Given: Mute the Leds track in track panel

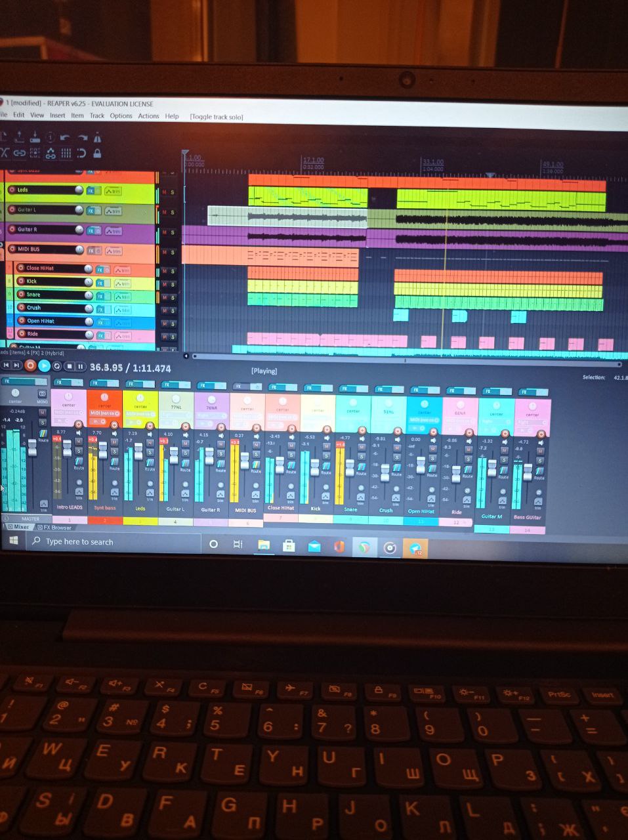Looking at the screenshot, I should coord(164,192).
